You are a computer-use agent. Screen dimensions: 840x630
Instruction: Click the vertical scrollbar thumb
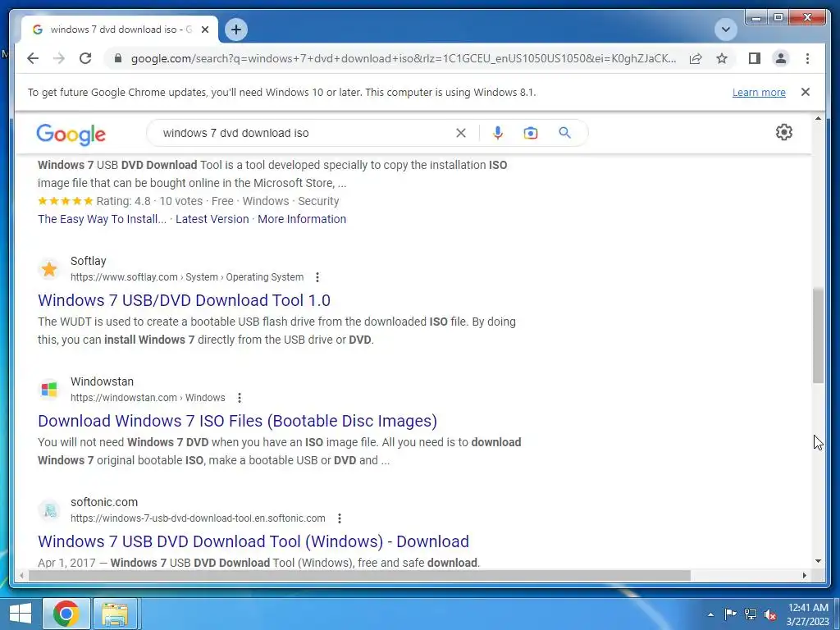click(818, 336)
